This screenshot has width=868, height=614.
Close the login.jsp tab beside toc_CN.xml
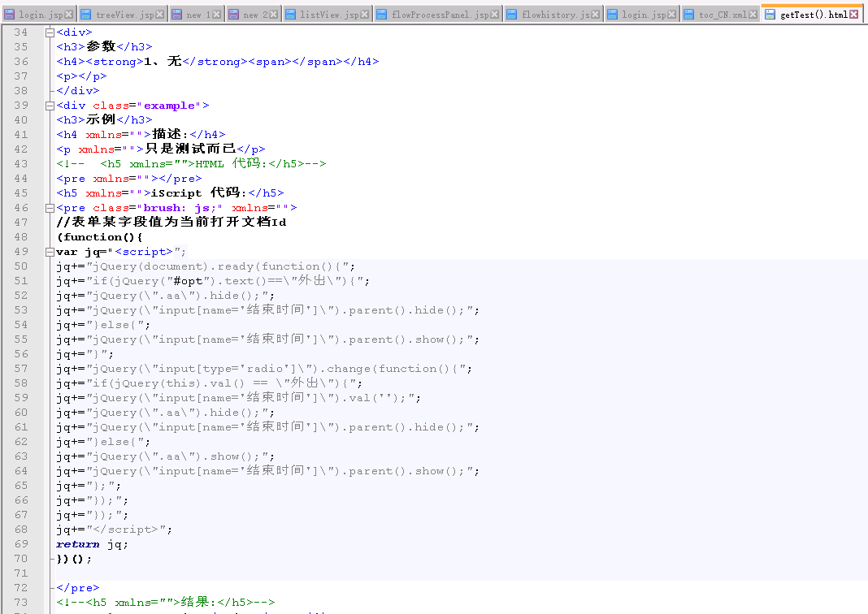(x=671, y=15)
